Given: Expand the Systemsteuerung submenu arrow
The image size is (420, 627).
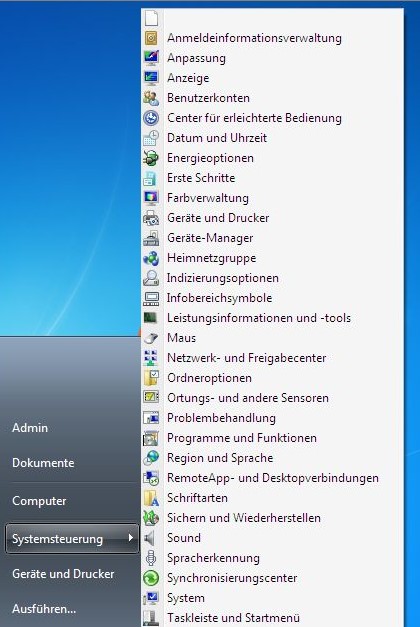Looking at the screenshot, I should click(x=130, y=538).
